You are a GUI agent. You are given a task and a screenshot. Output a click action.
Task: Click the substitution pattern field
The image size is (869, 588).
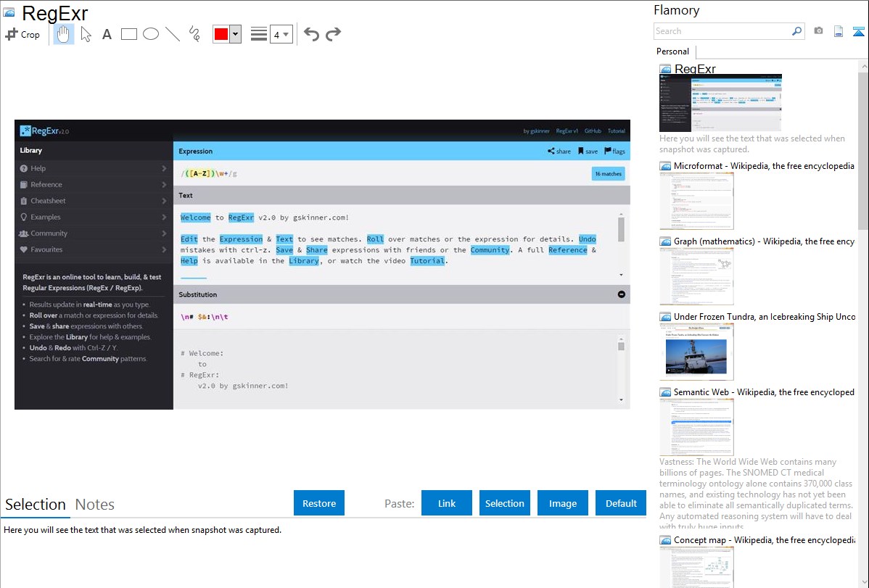pyautogui.click(x=401, y=317)
